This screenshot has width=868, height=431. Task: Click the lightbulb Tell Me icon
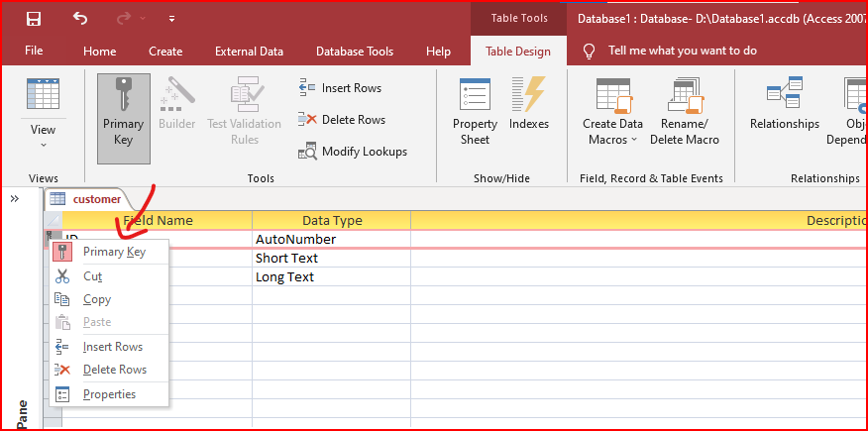tap(590, 52)
